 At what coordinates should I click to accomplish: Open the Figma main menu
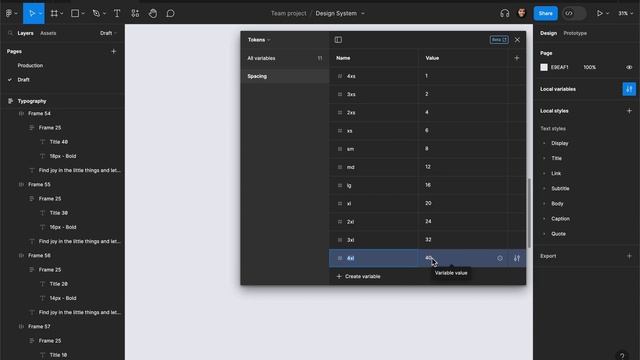(x=10, y=13)
